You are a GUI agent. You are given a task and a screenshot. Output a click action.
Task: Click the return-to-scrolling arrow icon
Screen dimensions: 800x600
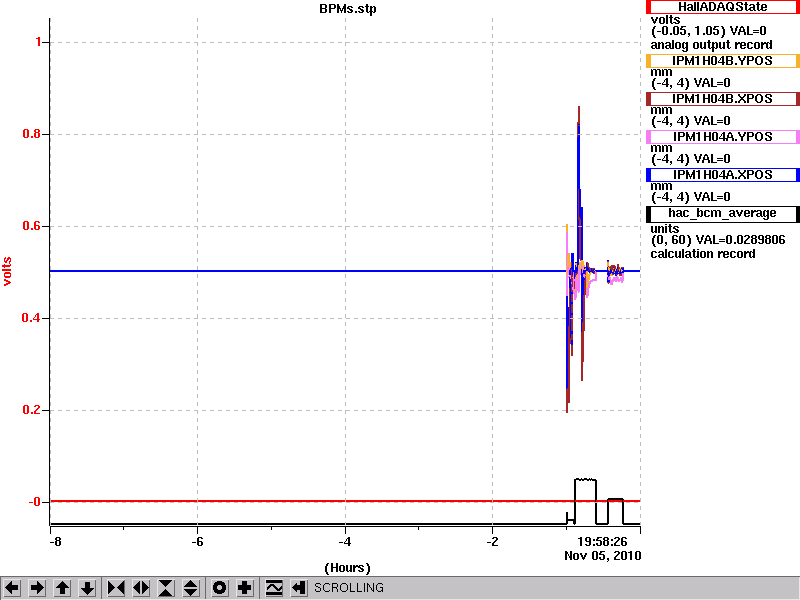tap(299, 588)
